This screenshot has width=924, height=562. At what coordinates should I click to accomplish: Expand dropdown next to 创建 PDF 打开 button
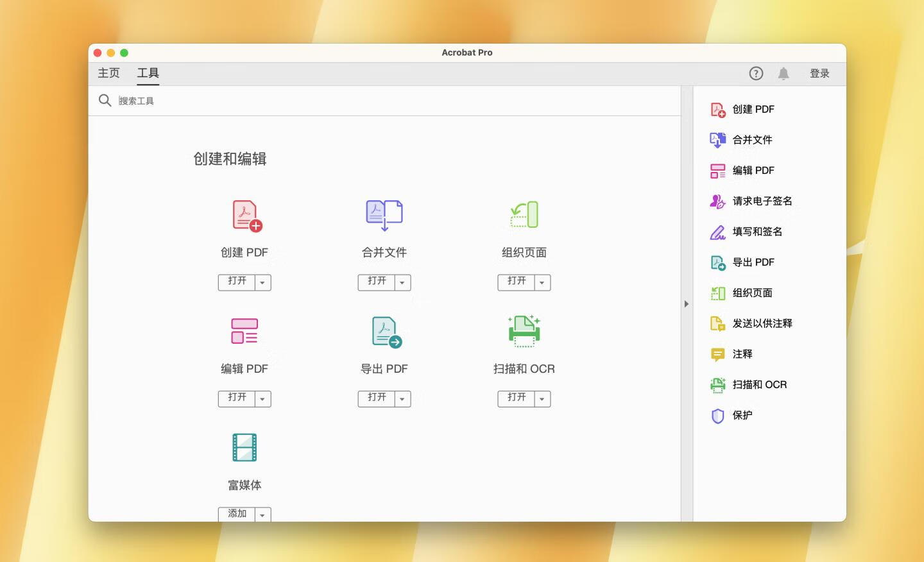tap(262, 282)
